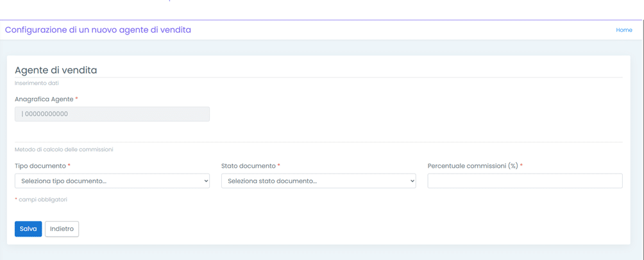The image size is (644, 260).
Task: Click the campi obbligatori note
Action: 42,200
